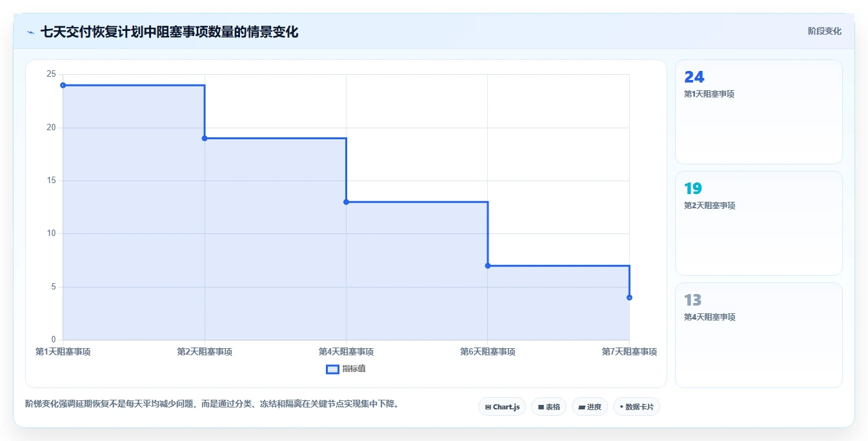Click the lightning icon beside the chart title

[x=31, y=32]
